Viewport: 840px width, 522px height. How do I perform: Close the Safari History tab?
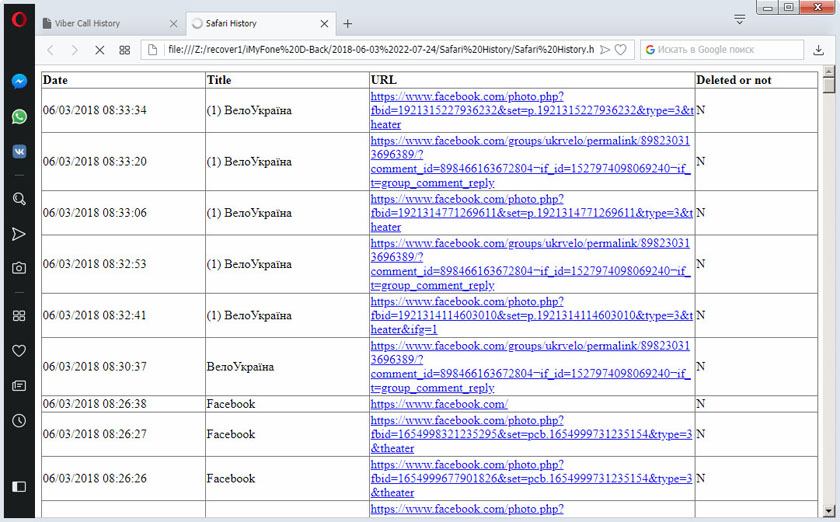coord(324,24)
